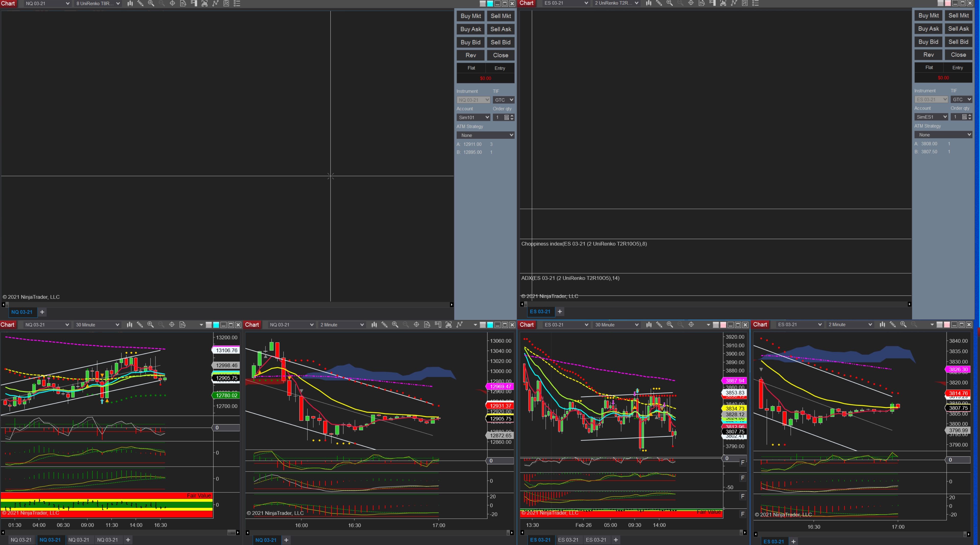Screen dimensions: 980x545
Task: Click Sell Ask in ES trader panel
Action: point(958,29)
